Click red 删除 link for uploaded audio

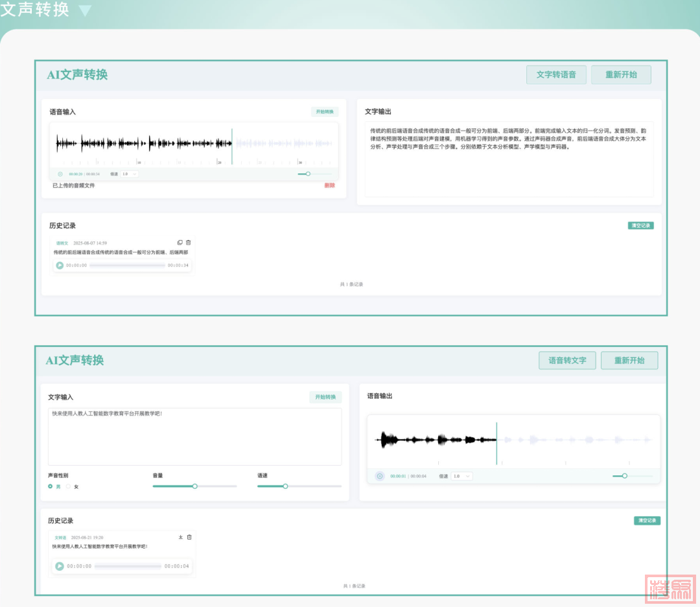[329, 185]
